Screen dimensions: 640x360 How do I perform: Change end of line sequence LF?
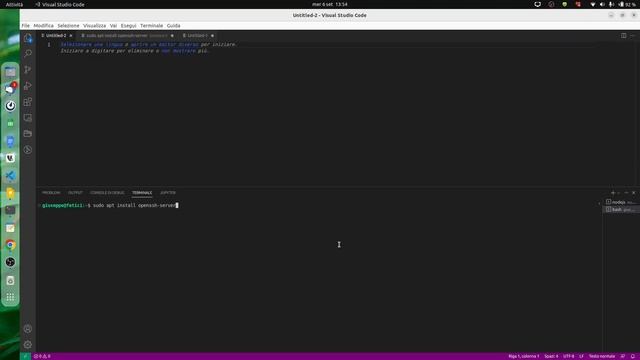pyautogui.click(x=582, y=356)
